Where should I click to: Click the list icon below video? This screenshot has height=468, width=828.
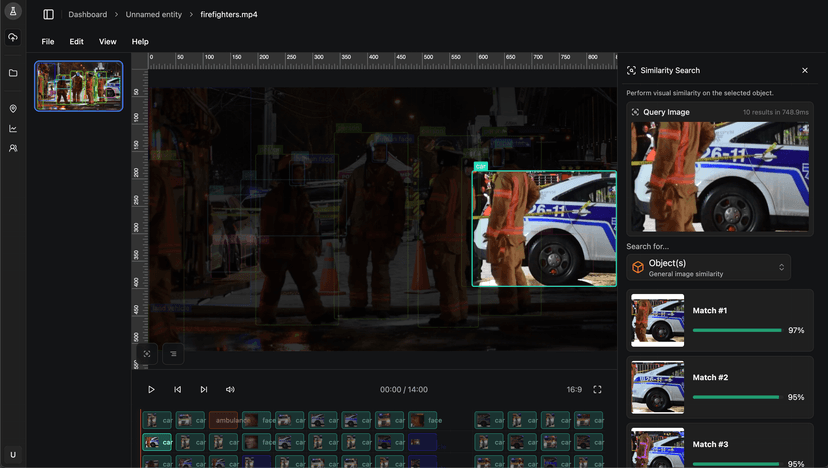pos(173,353)
